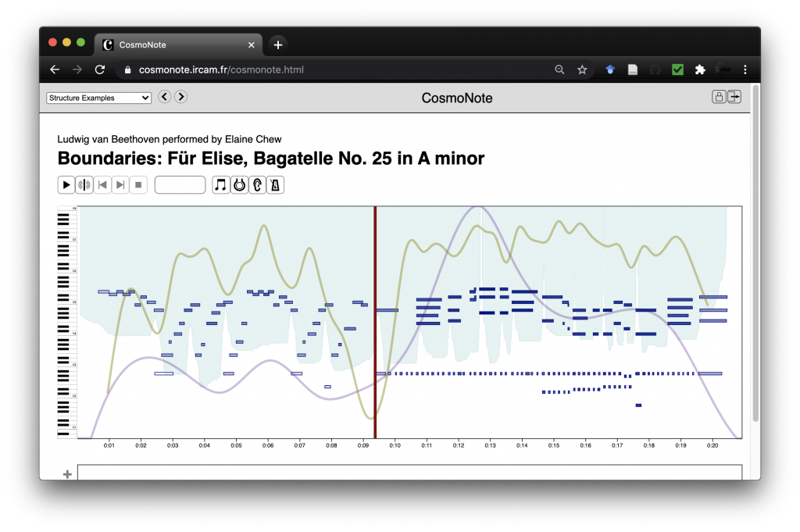800x532 pixels.
Task: Toggle the metronome icon
Action: (x=275, y=185)
